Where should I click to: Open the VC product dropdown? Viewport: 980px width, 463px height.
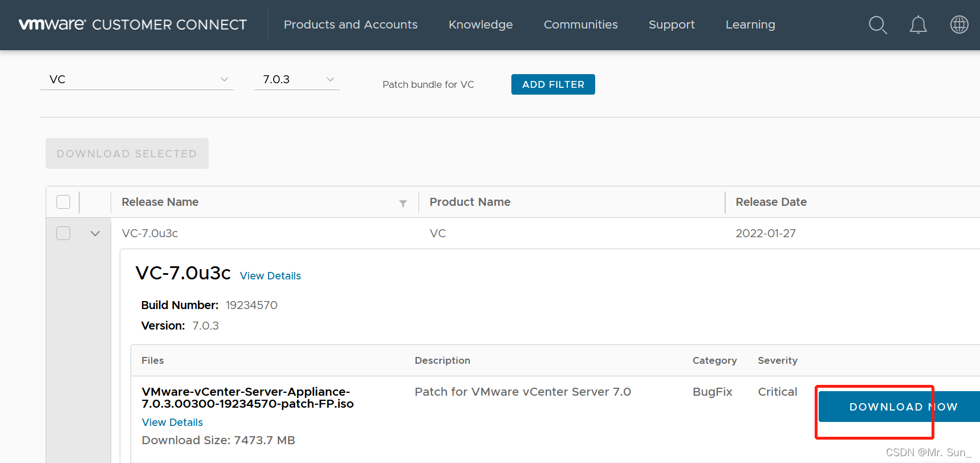pyautogui.click(x=137, y=79)
